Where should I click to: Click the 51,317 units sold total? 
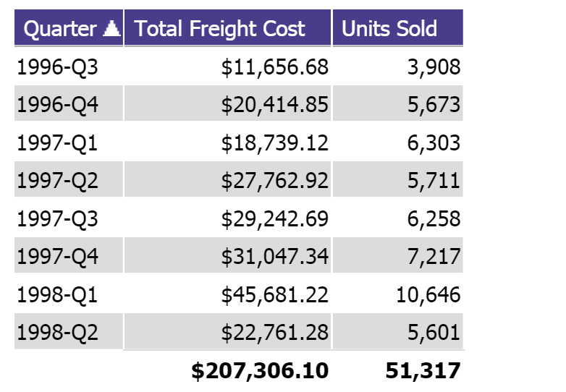(423, 371)
